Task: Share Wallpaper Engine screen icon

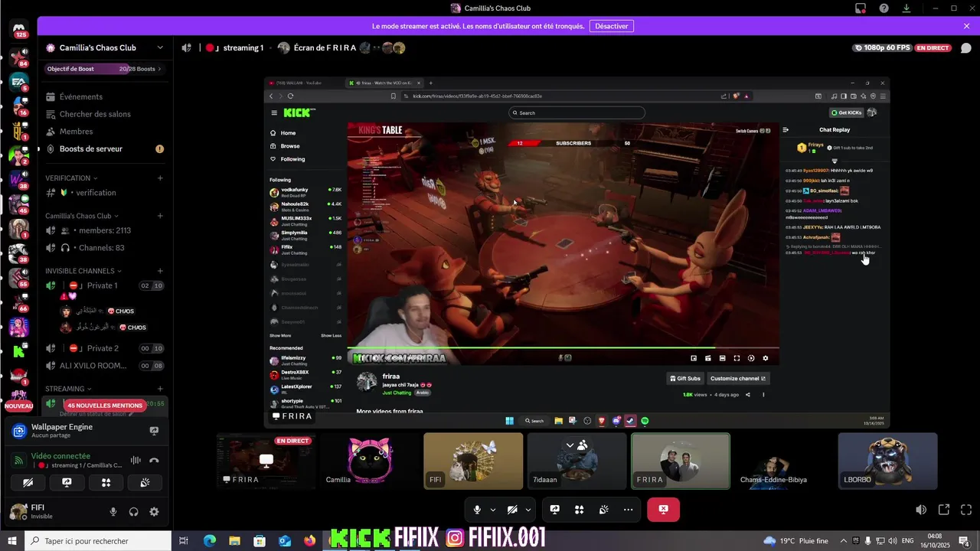Action: click(154, 432)
